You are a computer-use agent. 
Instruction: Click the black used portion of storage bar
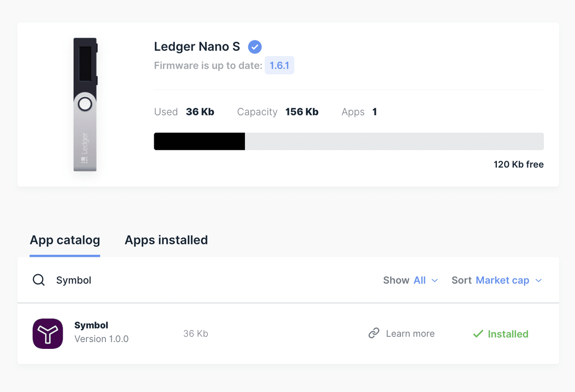click(x=199, y=141)
